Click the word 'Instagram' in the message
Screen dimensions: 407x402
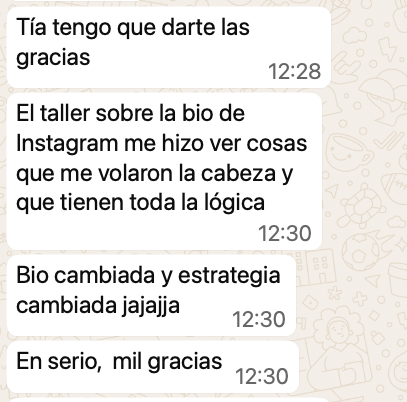[x=67, y=144]
